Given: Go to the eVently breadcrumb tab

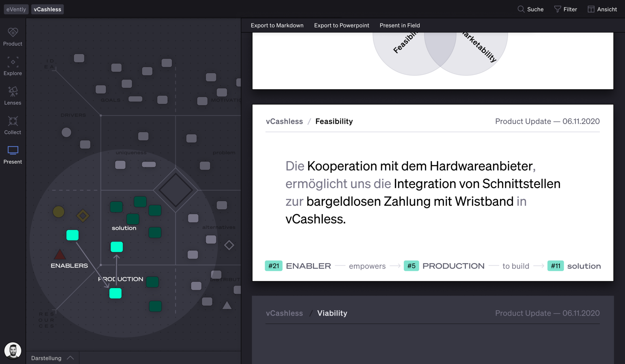Looking at the screenshot, I should pyautogui.click(x=16, y=9).
